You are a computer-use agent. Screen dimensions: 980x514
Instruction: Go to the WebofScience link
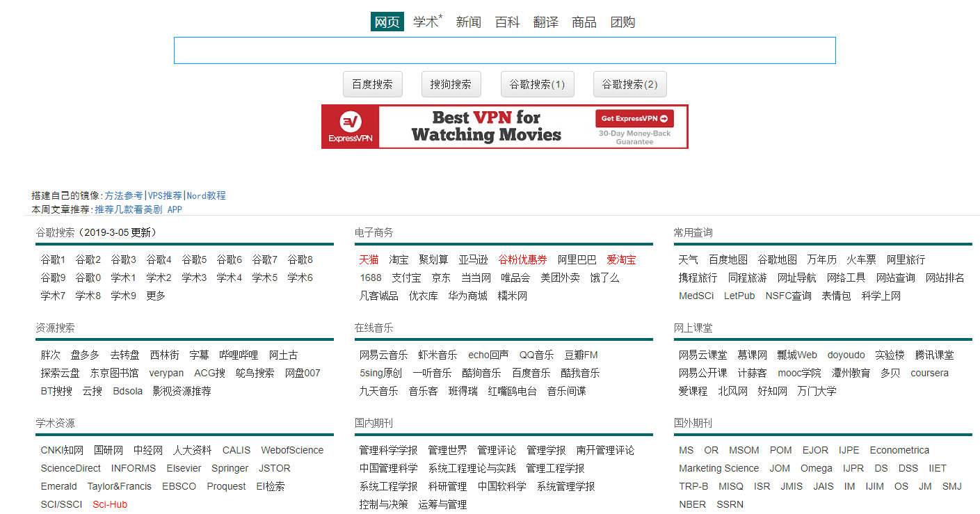click(x=292, y=450)
